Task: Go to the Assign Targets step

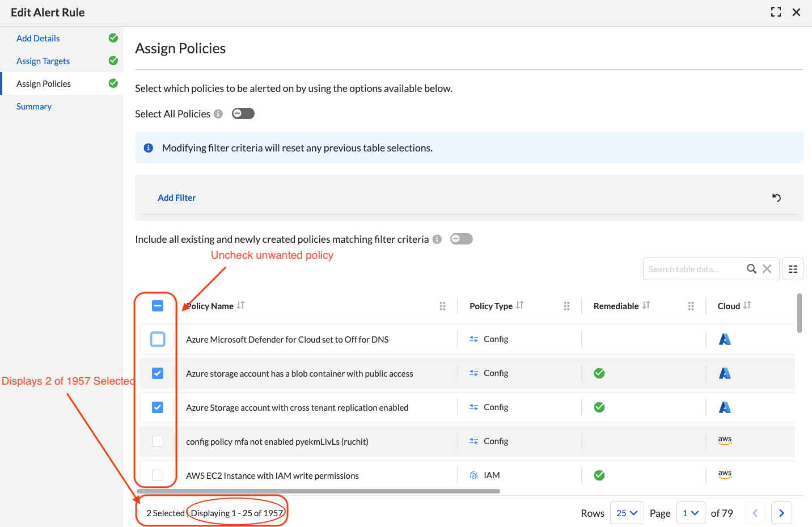Action: (x=43, y=61)
